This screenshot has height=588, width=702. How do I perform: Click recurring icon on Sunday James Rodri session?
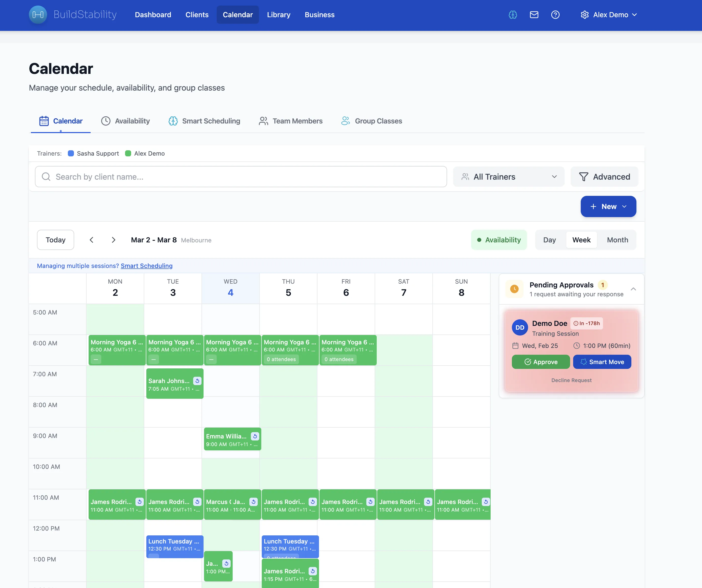click(x=486, y=502)
